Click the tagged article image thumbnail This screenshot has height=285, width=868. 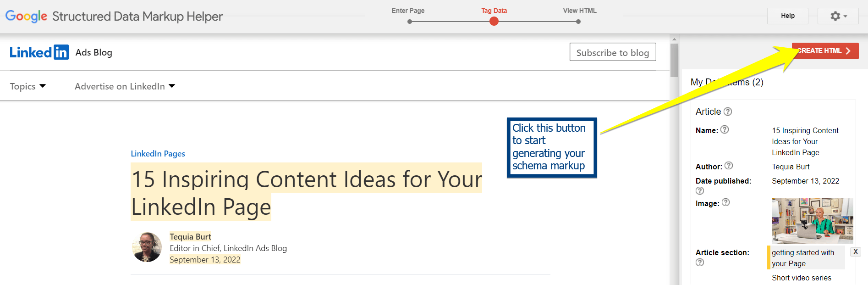coord(812,220)
